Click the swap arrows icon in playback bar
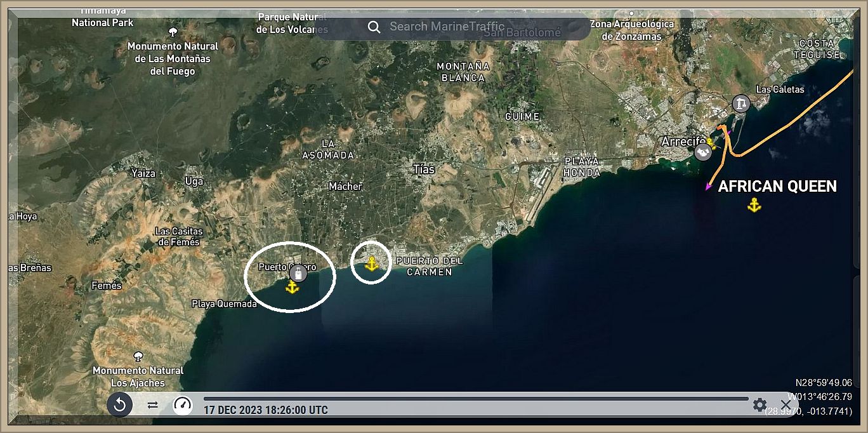The height and width of the screenshot is (433, 868). click(x=153, y=404)
